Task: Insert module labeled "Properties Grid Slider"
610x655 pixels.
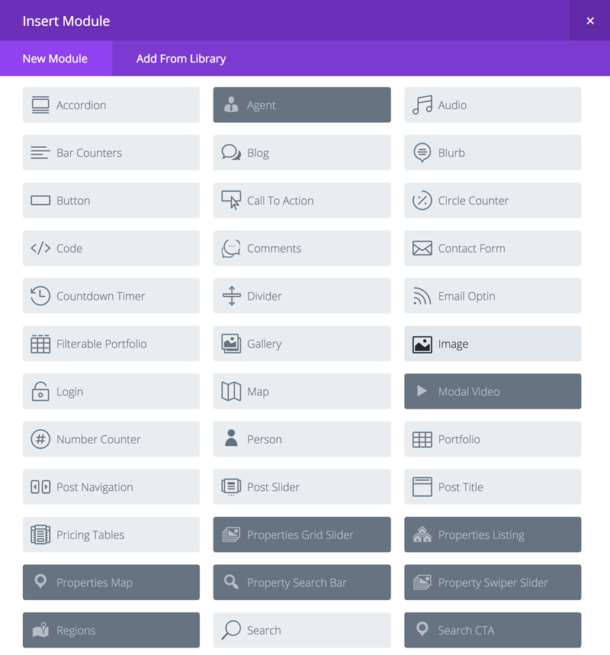Action: (302, 534)
